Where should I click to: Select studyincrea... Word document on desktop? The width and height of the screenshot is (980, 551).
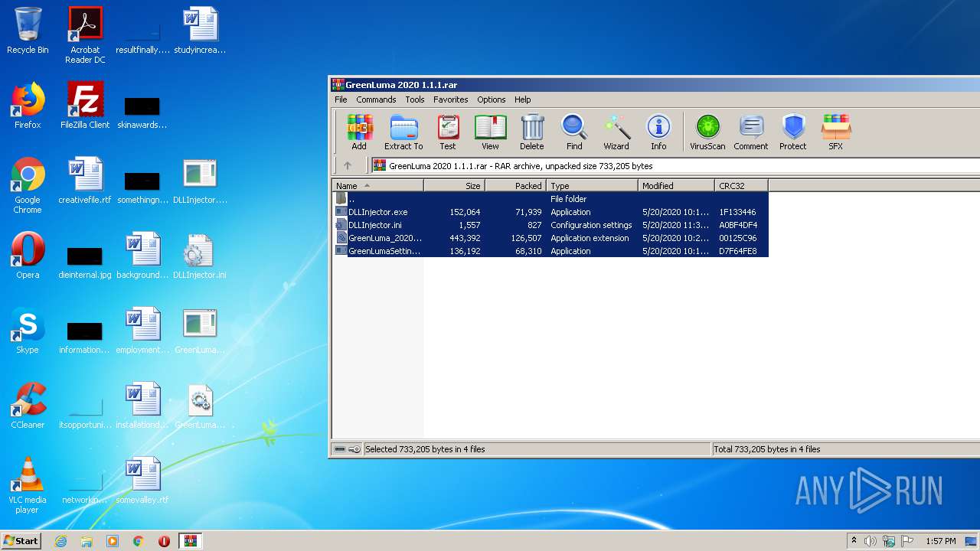[200, 31]
